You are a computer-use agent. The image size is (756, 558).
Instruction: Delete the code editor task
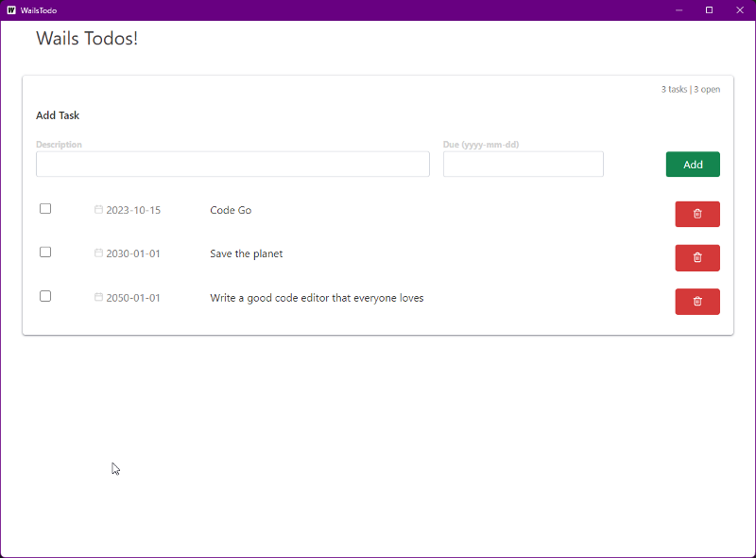point(696,302)
